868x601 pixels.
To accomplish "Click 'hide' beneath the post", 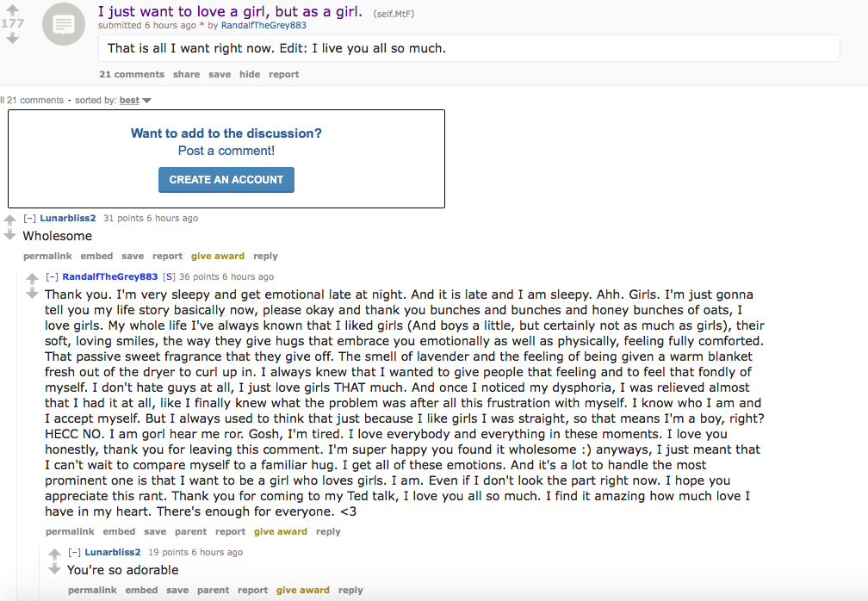I will coord(250,74).
